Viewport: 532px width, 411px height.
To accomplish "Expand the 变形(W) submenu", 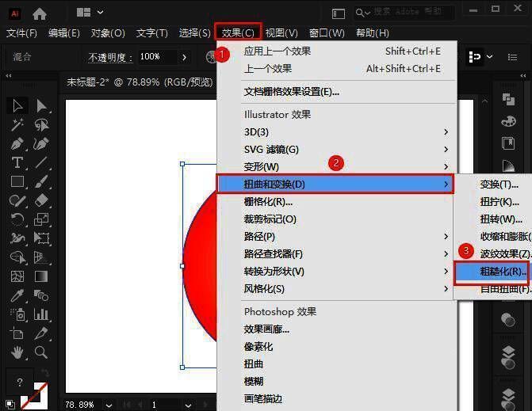I will point(346,167).
